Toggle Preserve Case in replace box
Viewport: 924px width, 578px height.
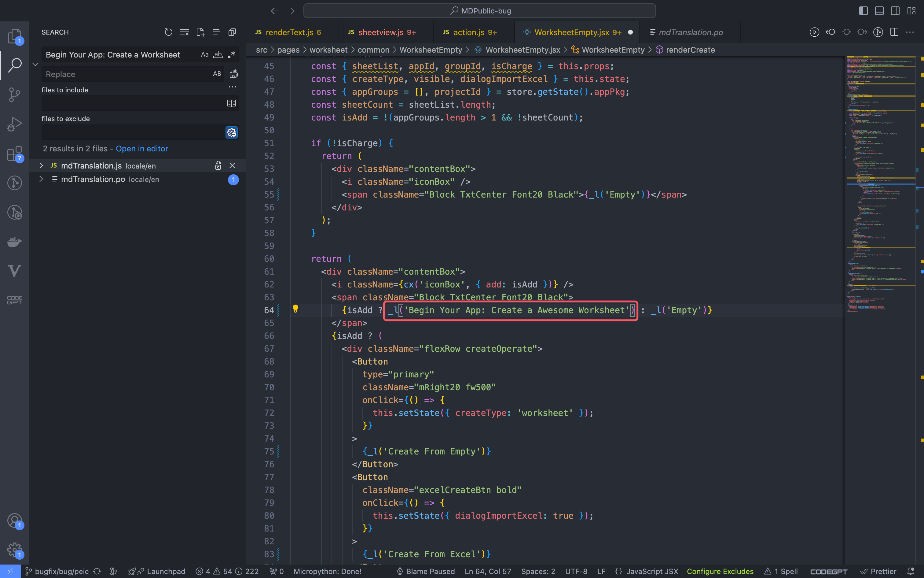coord(217,74)
